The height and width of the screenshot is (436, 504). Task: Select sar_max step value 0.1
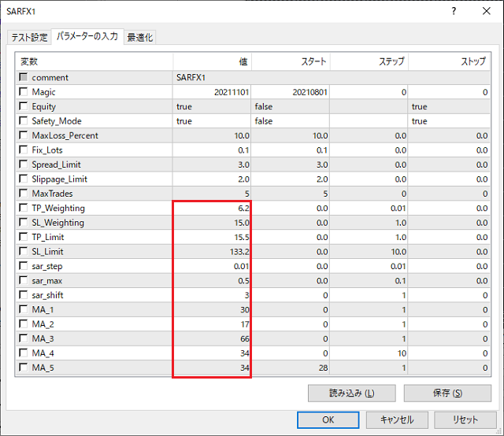pyautogui.click(x=369, y=280)
